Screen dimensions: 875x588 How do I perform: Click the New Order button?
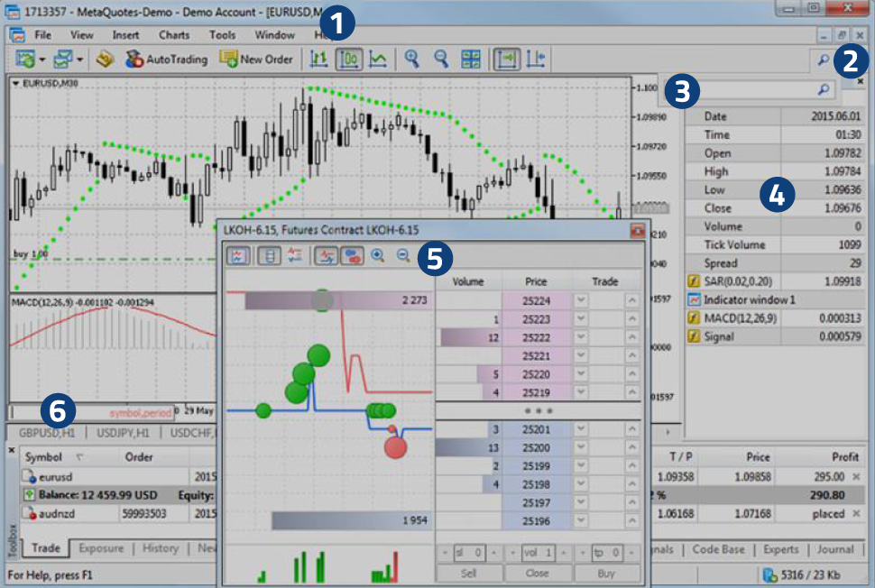coord(256,59)
